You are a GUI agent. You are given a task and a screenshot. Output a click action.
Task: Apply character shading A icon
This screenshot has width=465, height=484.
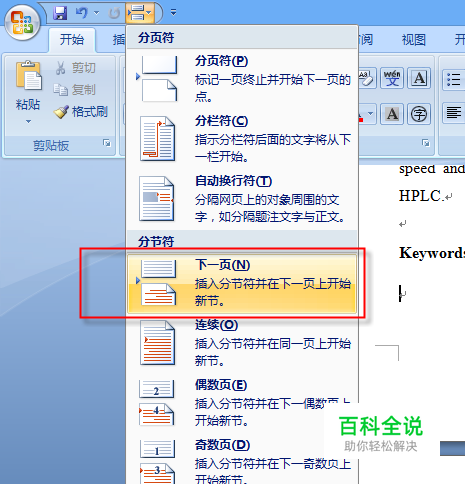pyautogui.click(x=392, y=114)
